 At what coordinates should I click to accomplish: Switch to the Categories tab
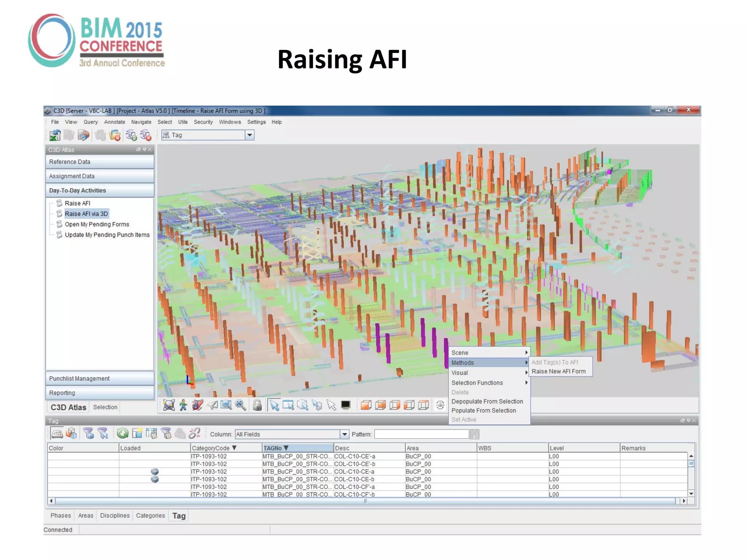coord(150,516)
